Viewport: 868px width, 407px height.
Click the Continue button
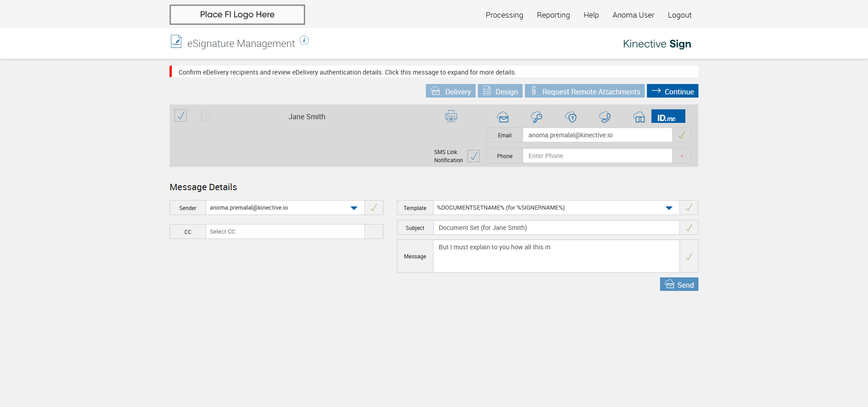click(x=672, y=91)
